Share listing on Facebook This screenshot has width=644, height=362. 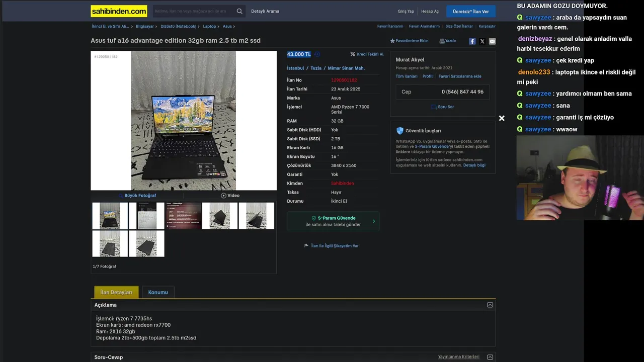tap(472, 41)
